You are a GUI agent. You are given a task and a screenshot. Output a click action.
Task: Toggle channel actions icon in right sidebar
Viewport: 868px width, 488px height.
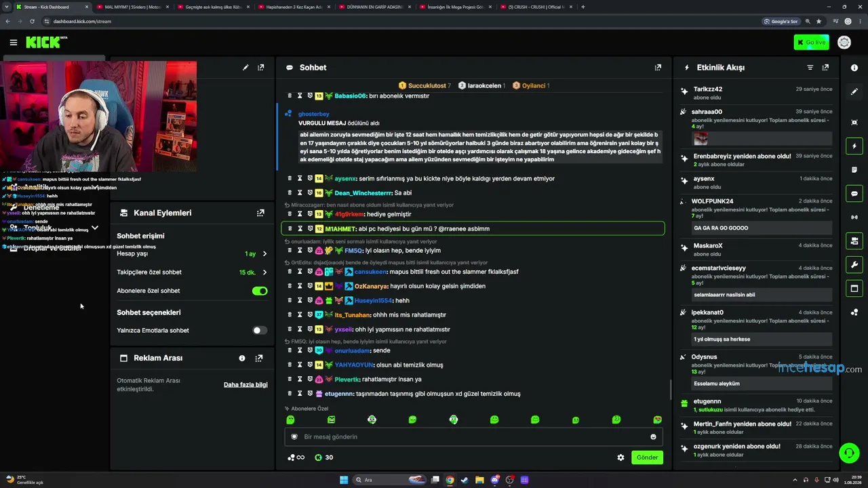point(854,241)
